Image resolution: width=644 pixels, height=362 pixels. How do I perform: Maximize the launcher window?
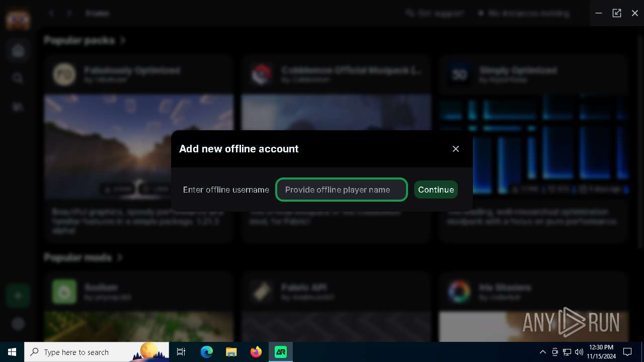[x=617, y=13]
